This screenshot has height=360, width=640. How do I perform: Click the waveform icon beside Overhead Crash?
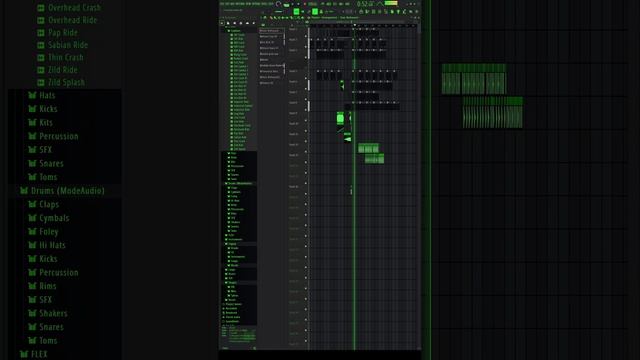(x=41, y=8)
